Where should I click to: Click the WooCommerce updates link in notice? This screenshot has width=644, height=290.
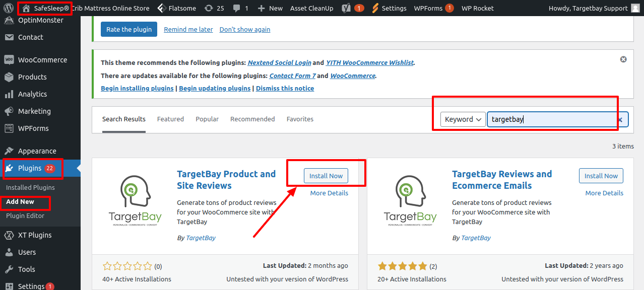coord(353,76)
